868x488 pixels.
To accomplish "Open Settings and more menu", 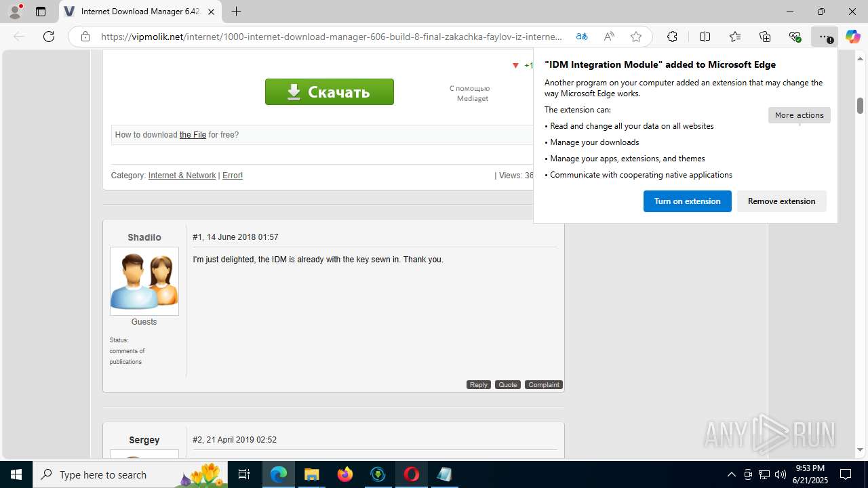I will [x=825, y=37].
